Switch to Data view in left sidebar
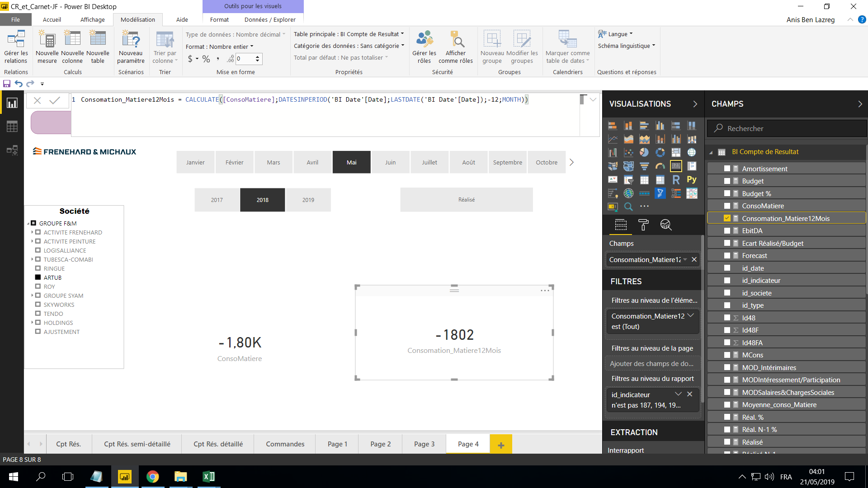The width and height of the screenshot is (868, 488). coord(12,127)
